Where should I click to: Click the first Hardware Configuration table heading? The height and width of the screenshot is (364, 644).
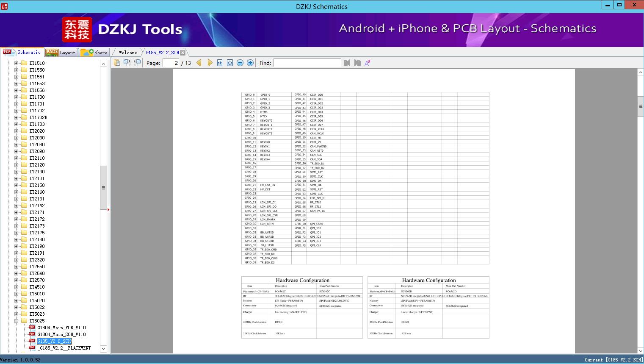(x=302, y=280)
